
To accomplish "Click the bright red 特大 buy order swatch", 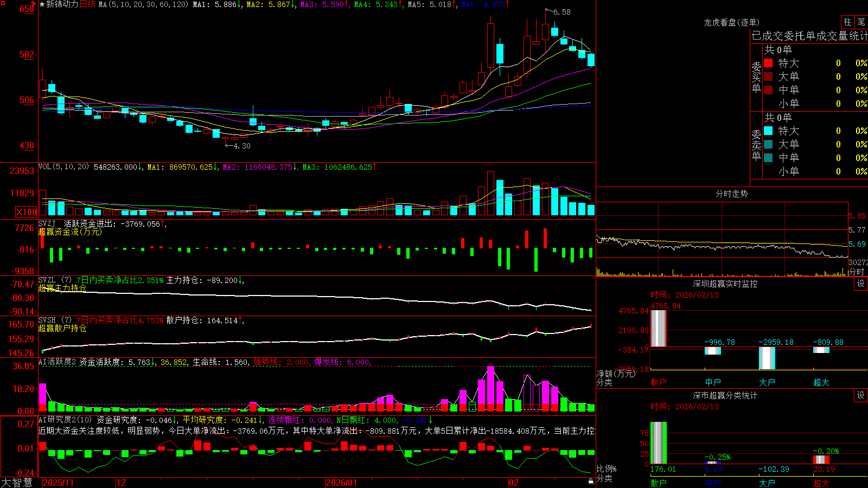I will [768, 63].
